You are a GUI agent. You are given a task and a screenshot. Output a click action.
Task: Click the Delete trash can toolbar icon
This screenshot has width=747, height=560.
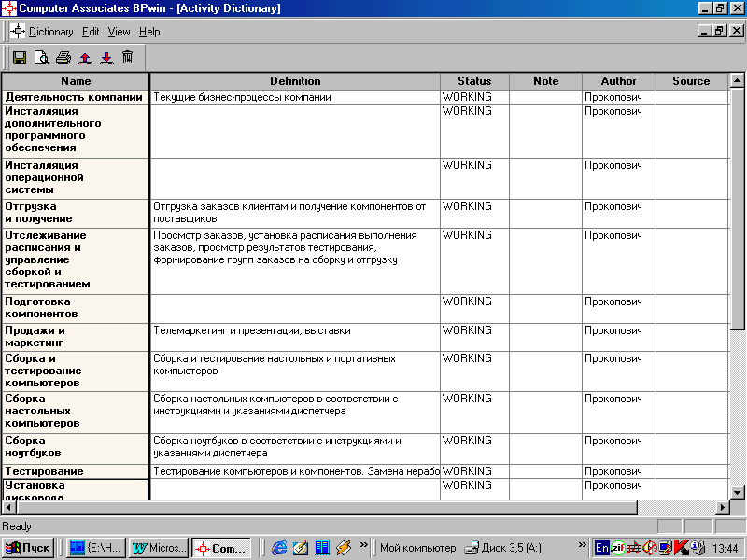(x=127, y=58)
